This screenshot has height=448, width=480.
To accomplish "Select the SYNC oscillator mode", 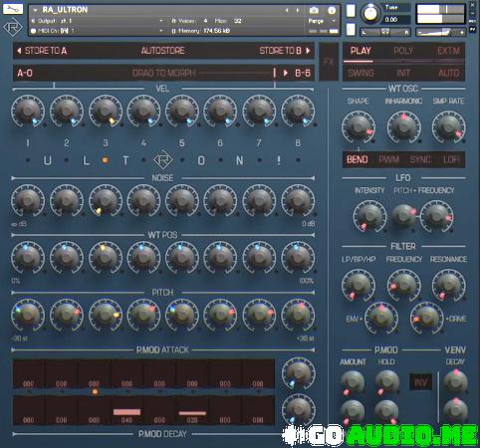I will (420, 159).
